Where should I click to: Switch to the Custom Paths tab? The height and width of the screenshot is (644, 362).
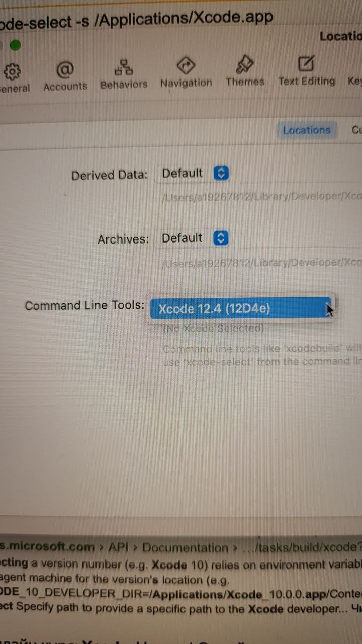pyautogui.click(x=356, y=130)
